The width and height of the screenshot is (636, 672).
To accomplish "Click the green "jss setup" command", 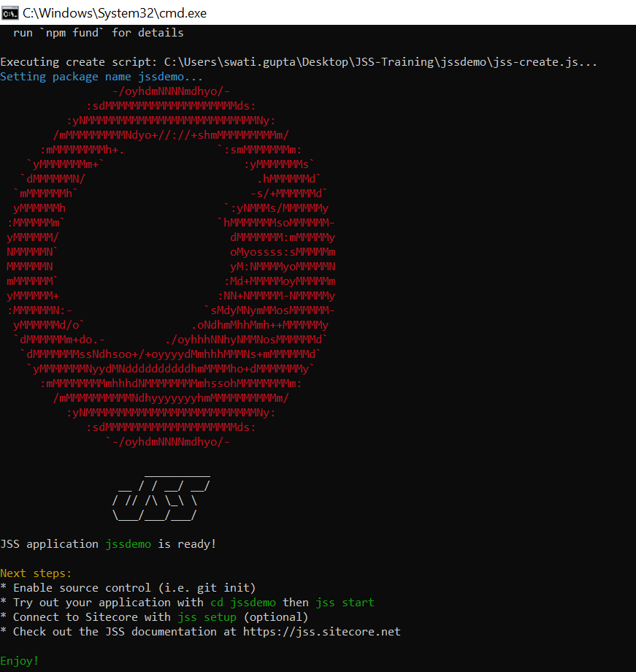I will (x=207, y=617).
